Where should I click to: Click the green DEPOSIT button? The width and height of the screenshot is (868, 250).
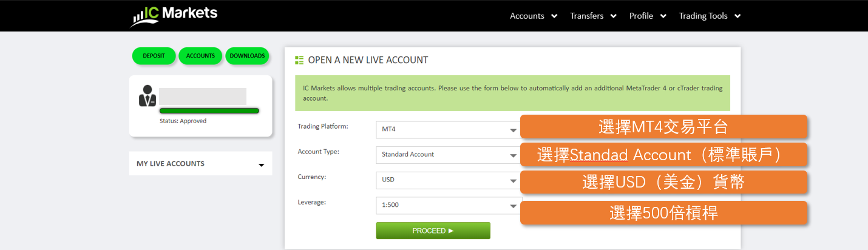coord(154,56)
